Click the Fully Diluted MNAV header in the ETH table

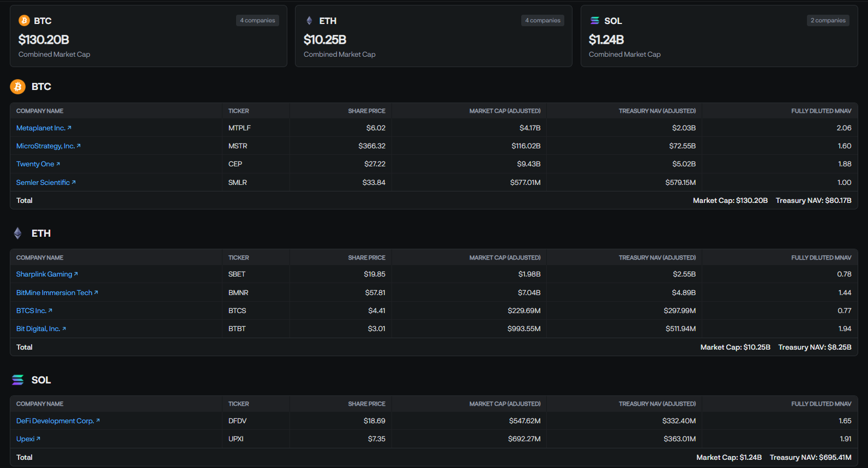tap(821, 258)
